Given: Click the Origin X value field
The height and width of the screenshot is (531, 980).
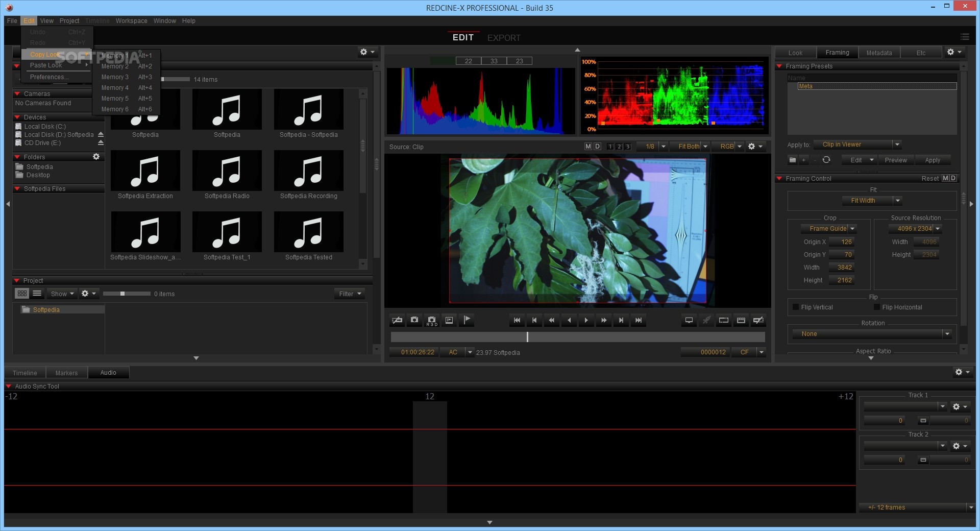Looking at the screenshot, I should pyautogui.click(x=842, y=242).
